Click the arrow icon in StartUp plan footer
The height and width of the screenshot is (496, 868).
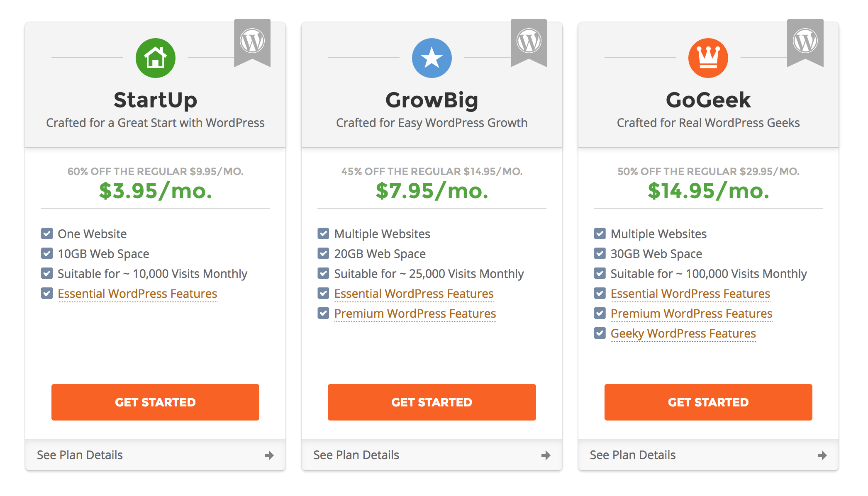[269, 455]
